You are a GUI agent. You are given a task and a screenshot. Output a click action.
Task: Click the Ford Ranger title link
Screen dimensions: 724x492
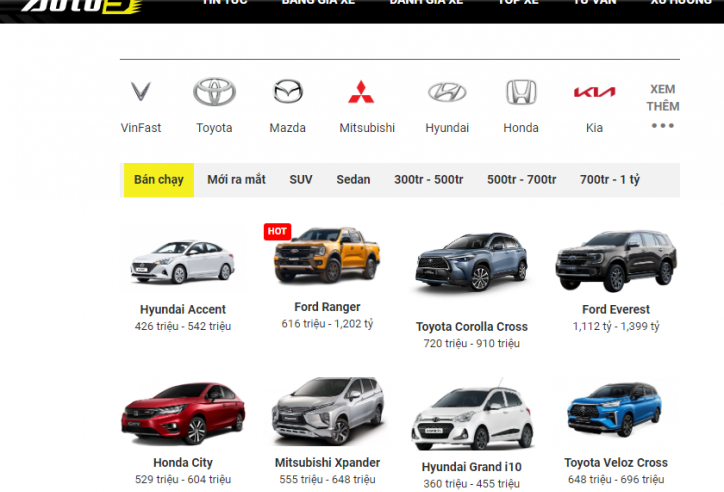(327, 307)
